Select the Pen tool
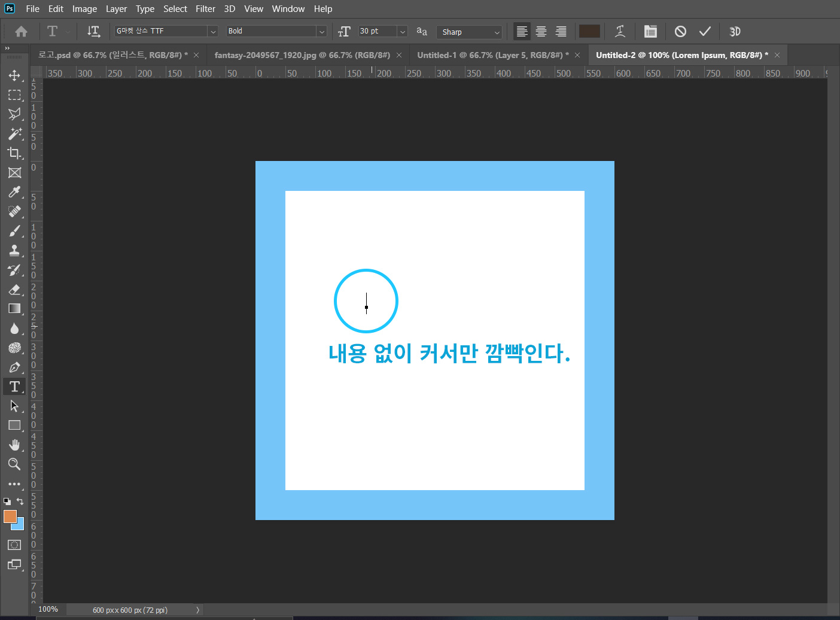Screen dimensions: 840x620 [x=14, y=367]
